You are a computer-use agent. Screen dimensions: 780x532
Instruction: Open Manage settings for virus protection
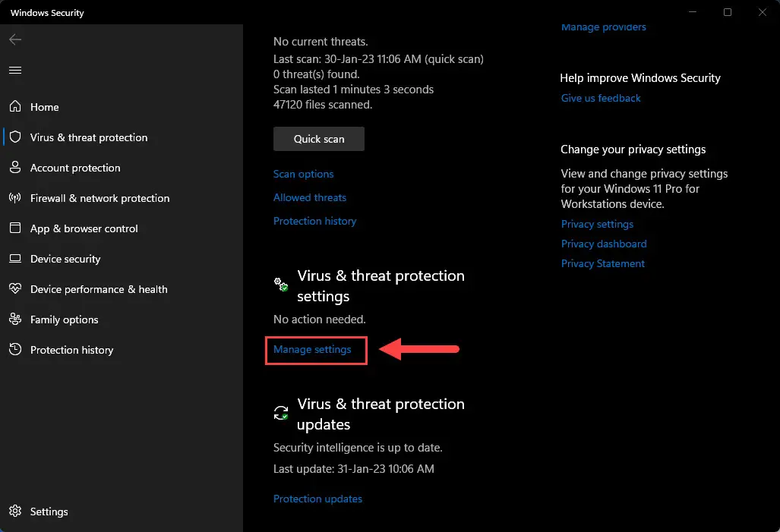pos(313,350)
